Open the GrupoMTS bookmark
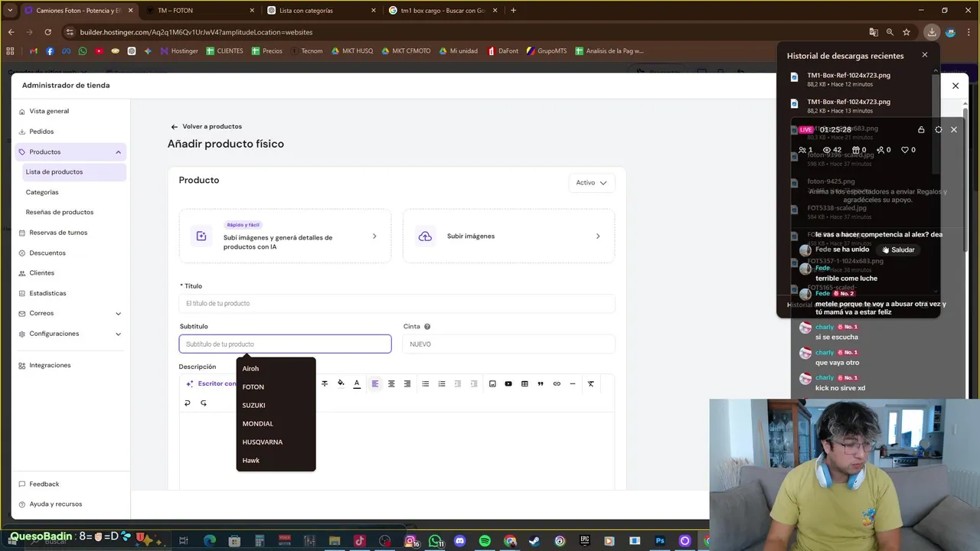The width and height of the screenshot is (980, 551). (x=545, y=51)
